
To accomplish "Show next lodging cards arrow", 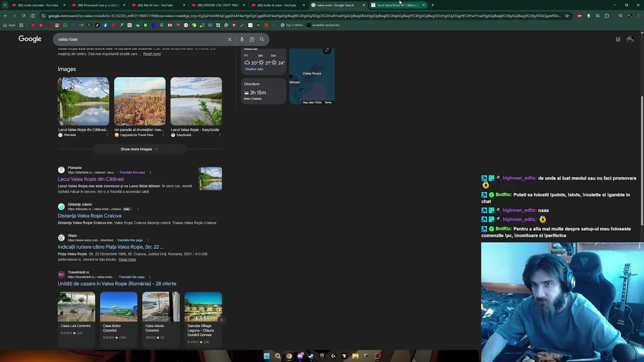I will pyautogui.click(x=221, y=320).
